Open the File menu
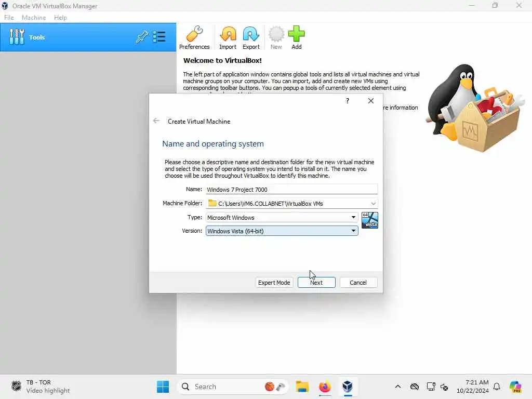 (9, 18)
